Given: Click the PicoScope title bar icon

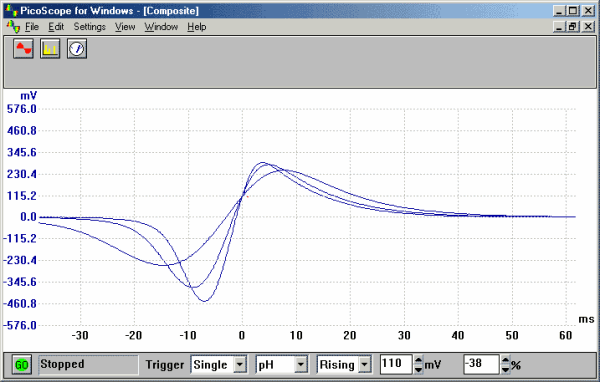Looking at the screenshot, I should click(11, 10).
